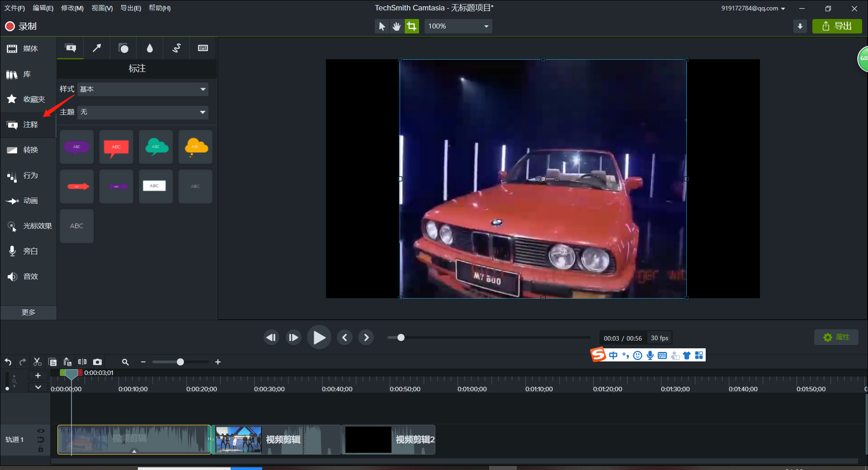Viewport: 868px width, 470px height.
Task: Select the arrow edit pointer tool
Action: 382,26
